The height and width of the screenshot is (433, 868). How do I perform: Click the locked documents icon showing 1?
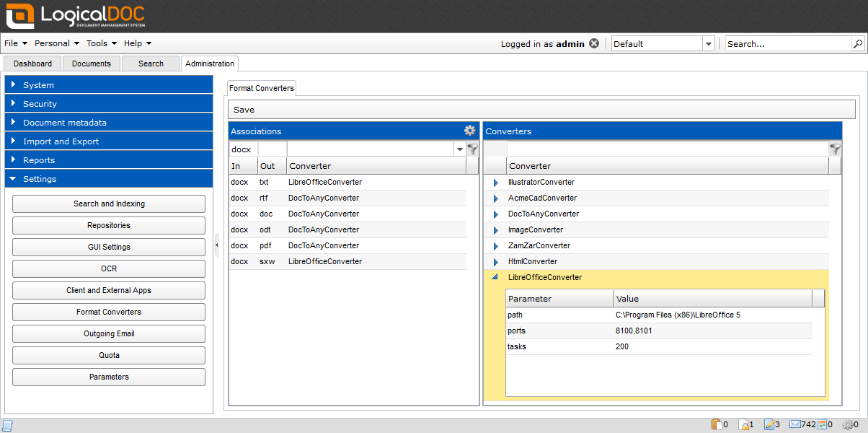[743, 424]
